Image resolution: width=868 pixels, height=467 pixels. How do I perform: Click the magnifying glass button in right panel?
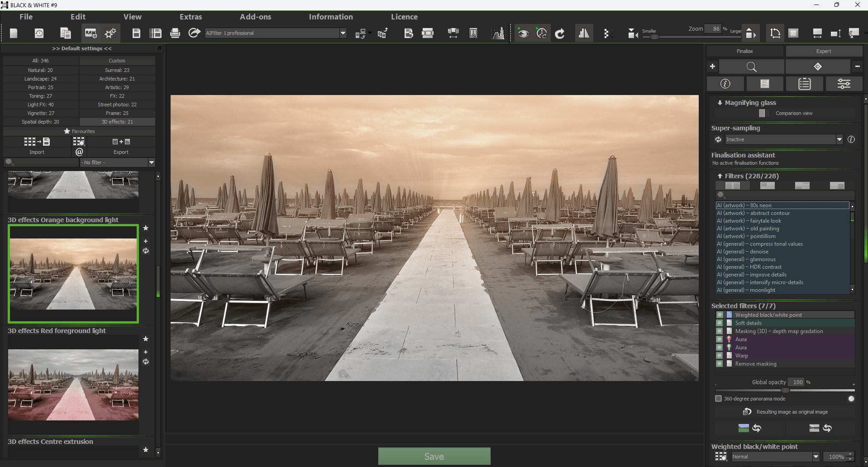752,67
